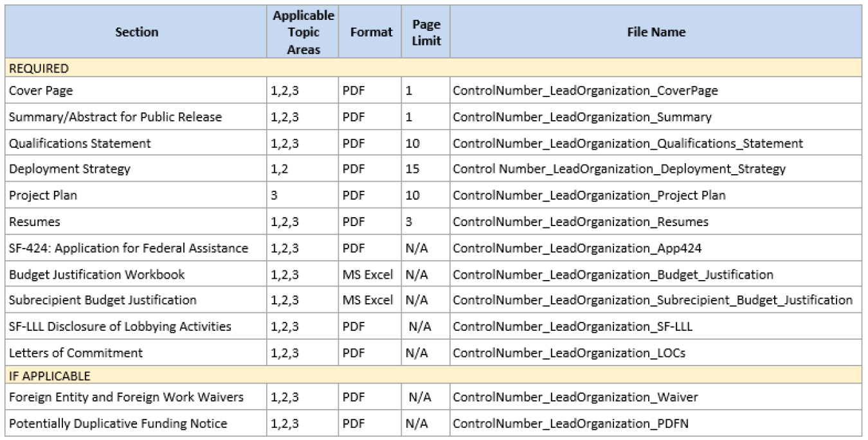This screenshot has width=868, height=440.
Task: Click the Format column header
Action: pyautogui.click(x=371, y=32)
